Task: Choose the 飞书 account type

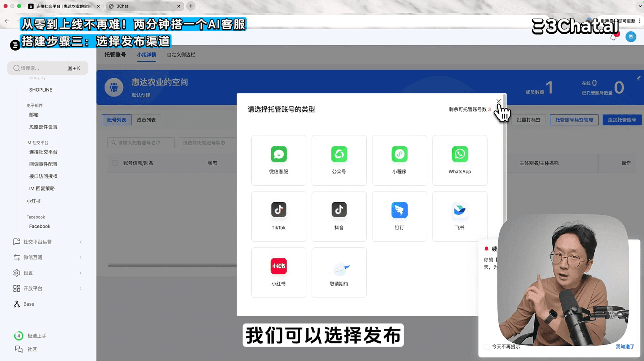Action: pos(460,216)
